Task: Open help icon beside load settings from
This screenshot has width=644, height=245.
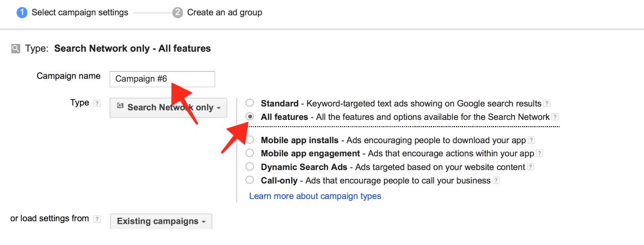Action: tap(97, 219)
